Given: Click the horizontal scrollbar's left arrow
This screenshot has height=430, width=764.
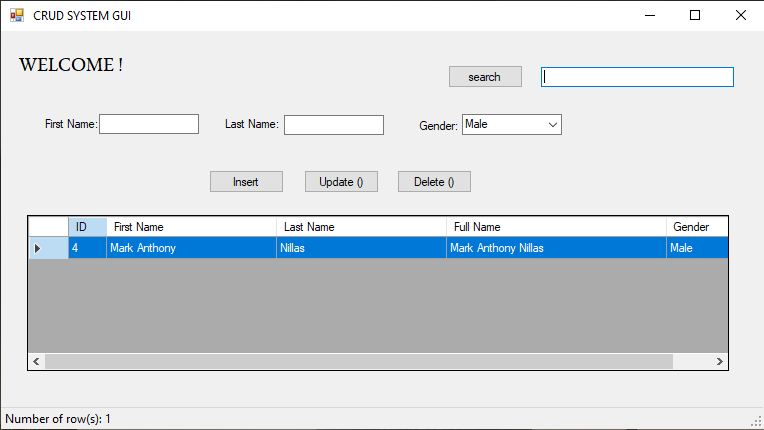Looking at the screenshot, I should [x=36, y=361].
